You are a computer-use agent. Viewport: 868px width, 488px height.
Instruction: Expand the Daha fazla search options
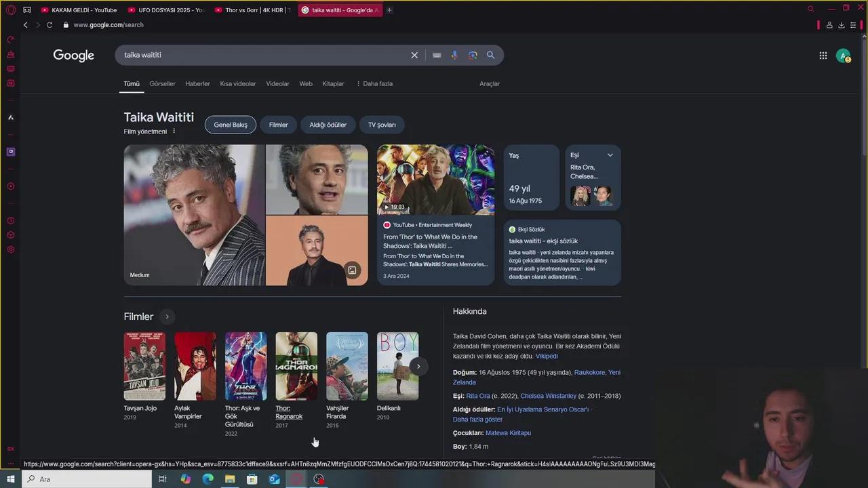point(374,84)
